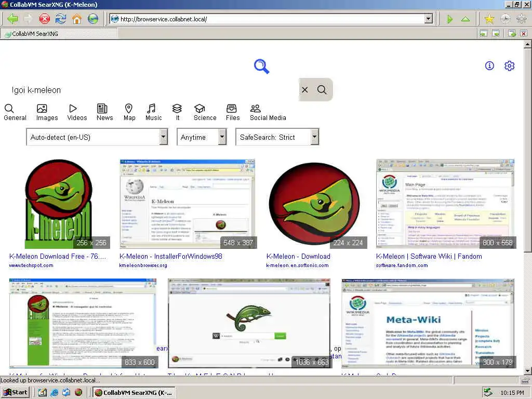Screen dimensions: 532x399
Task: Switch to Files category
Action: pos(233,113)
